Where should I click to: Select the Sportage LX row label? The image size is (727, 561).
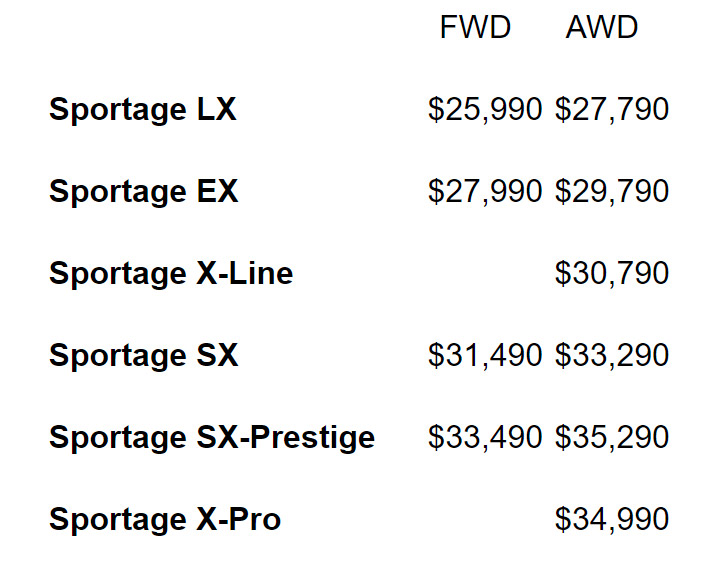[x=143, y=109]
